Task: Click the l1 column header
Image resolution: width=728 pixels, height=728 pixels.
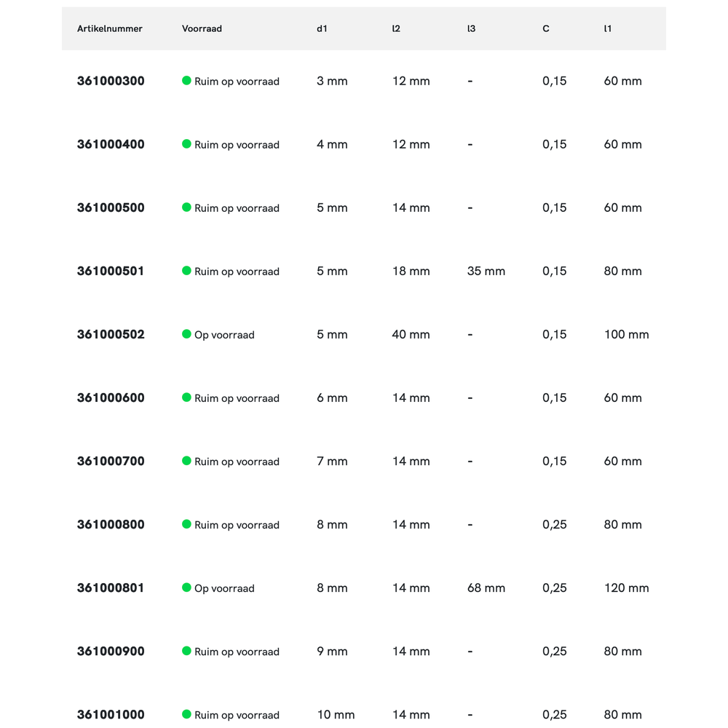Action: pyautogui.click(x=607, y=29)
